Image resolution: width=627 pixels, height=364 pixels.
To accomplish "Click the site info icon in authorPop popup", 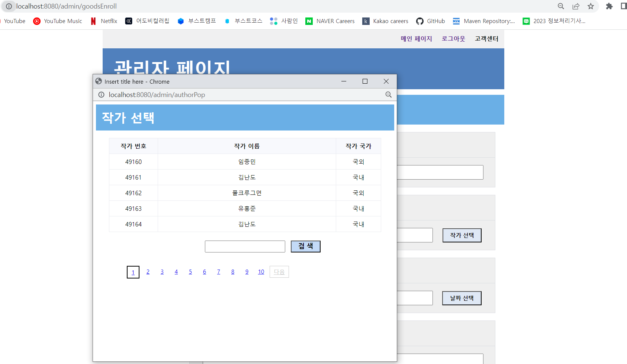I will pyautogui.click(x=101, y=95).
